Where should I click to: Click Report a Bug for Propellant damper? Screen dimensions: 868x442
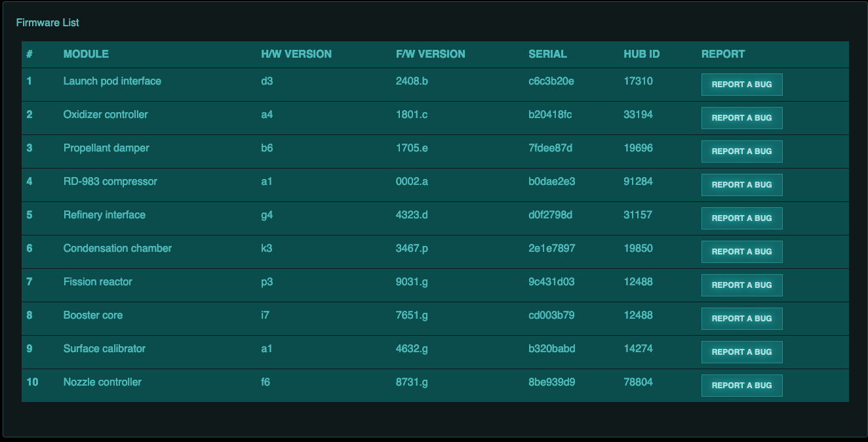point(741,151)
